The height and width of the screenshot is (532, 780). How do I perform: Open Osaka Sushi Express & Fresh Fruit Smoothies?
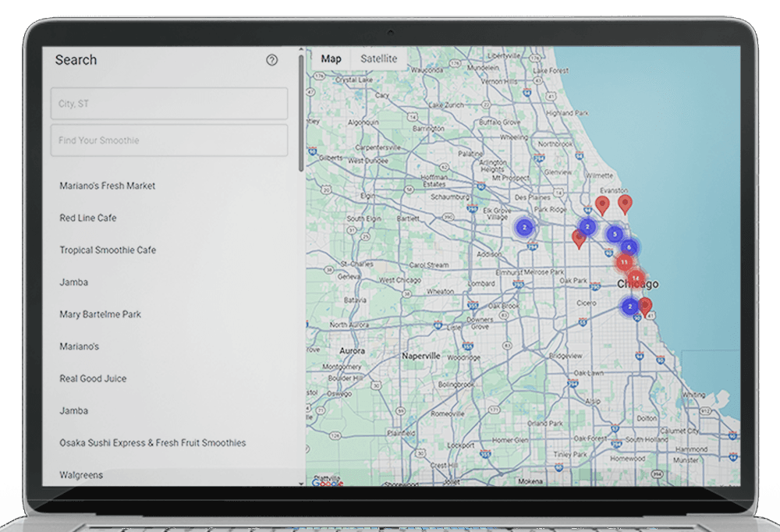pos(153,442)
